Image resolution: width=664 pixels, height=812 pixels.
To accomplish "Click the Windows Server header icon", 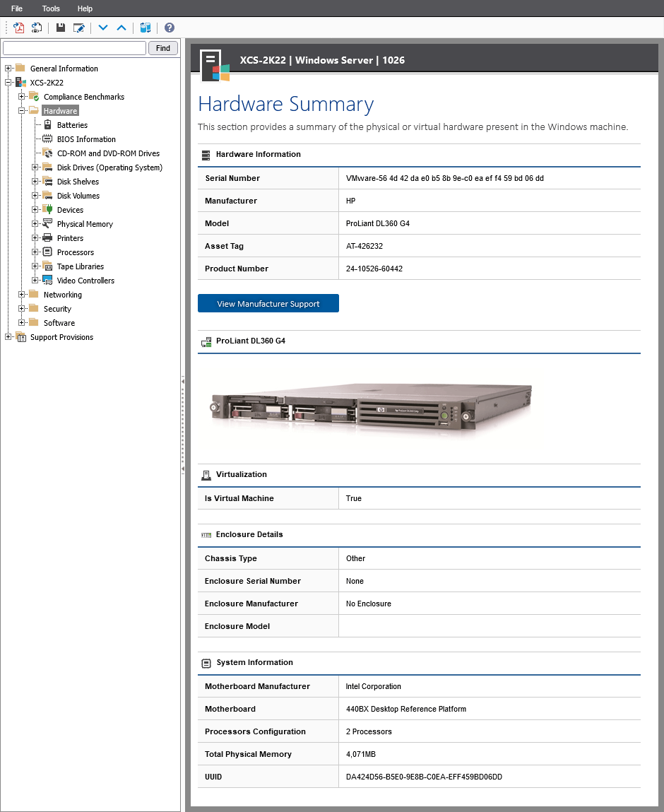I will (x=215, y=66).
